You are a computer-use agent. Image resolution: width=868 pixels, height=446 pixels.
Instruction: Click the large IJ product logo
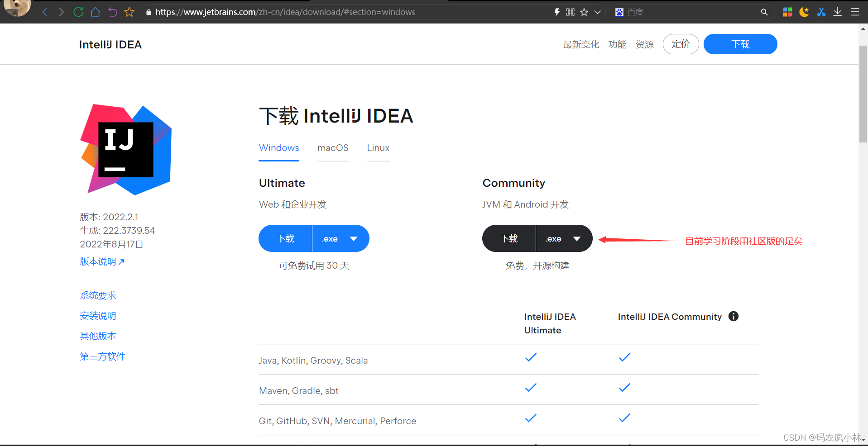126,149
